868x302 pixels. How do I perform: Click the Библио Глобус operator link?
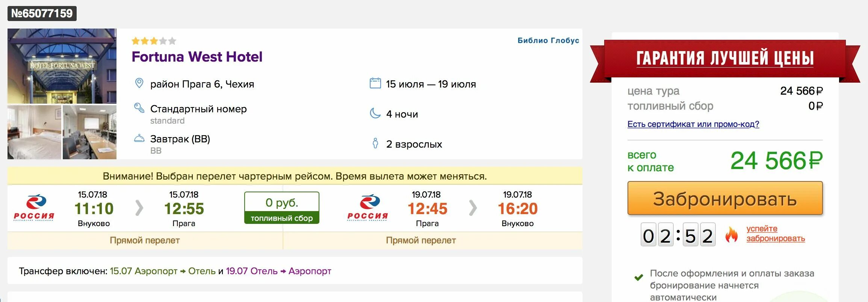point(548,41)
